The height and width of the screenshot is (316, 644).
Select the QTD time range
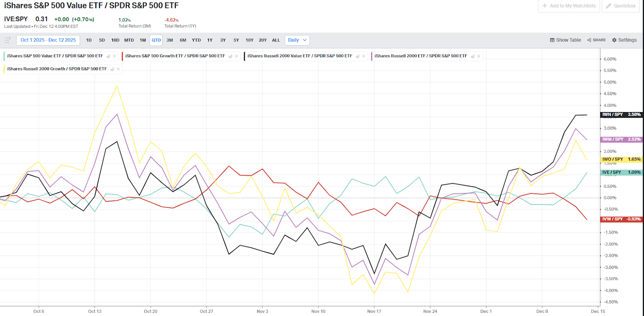click(156, 40)
